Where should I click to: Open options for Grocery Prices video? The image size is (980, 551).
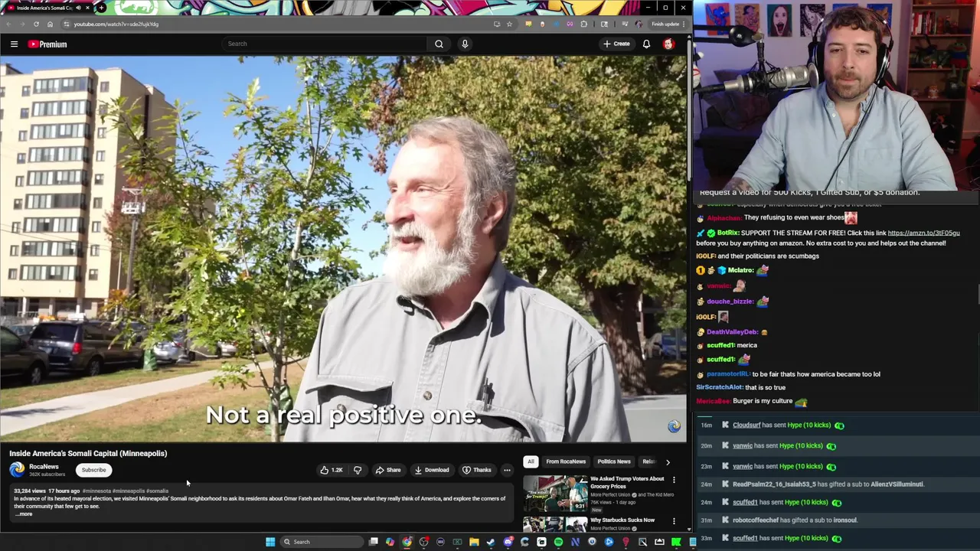pyautogui.click(x=674, y=480)
